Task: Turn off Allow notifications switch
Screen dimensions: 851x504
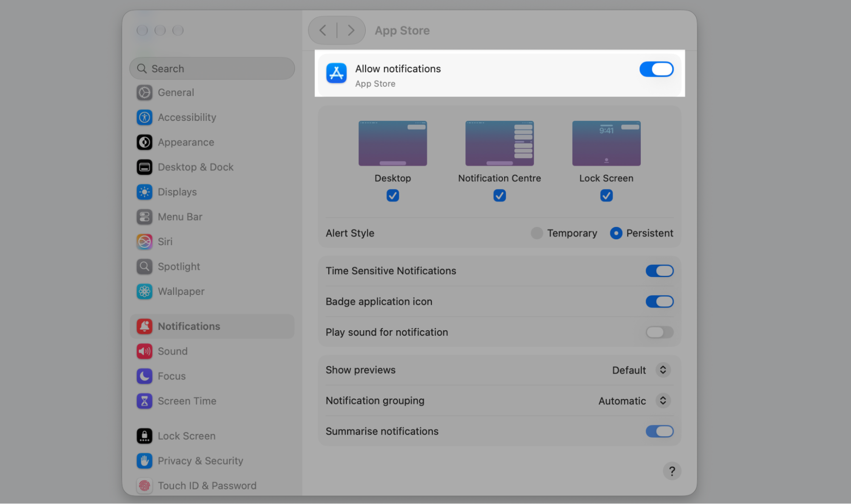Action: (x=656, y=69)
